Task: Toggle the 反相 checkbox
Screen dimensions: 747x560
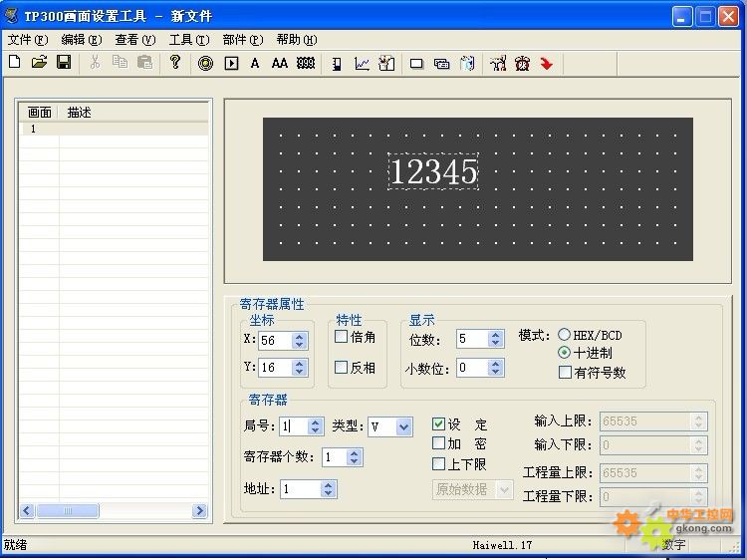Action: pos(341,367)
